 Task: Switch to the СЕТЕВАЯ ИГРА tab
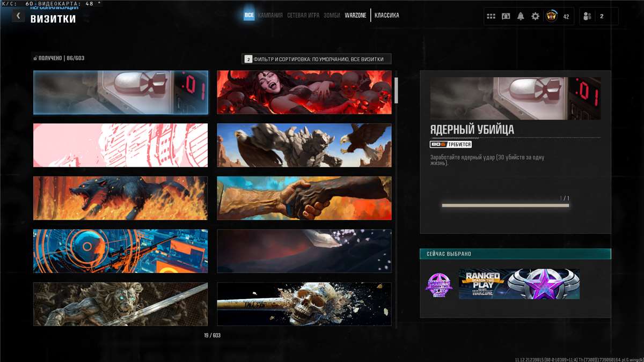(x=303, y=16)
